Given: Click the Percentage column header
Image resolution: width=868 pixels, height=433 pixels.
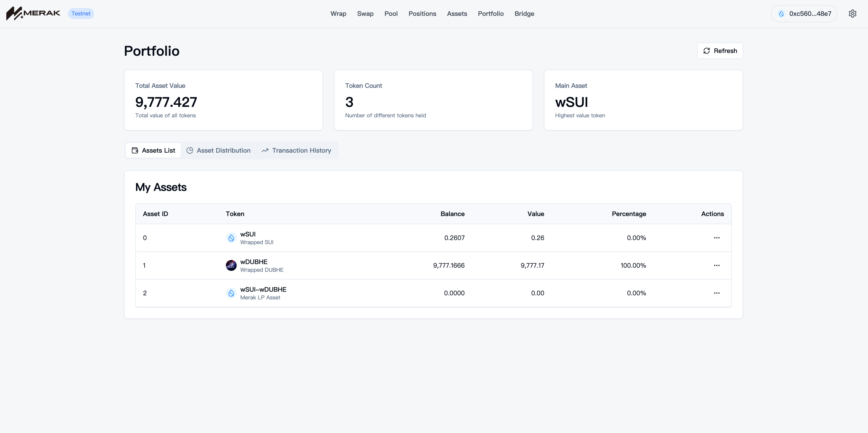Looking at the screenshot, I should [629, 214].
